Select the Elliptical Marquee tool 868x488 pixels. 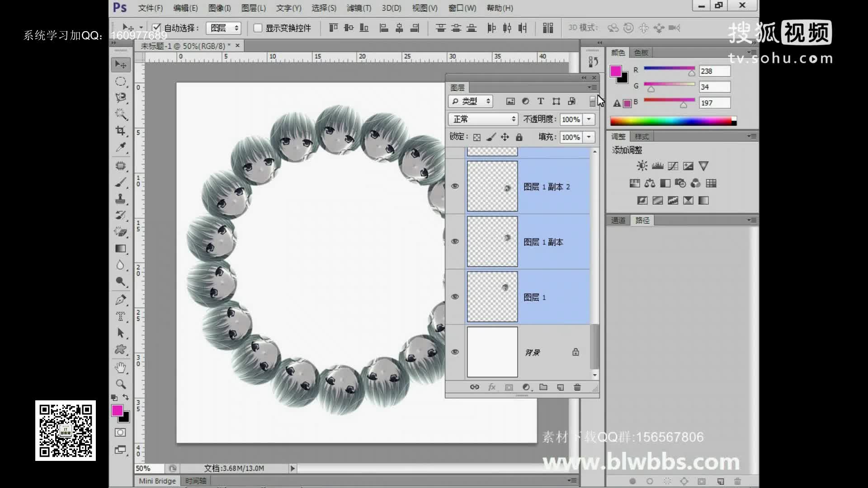121,81
